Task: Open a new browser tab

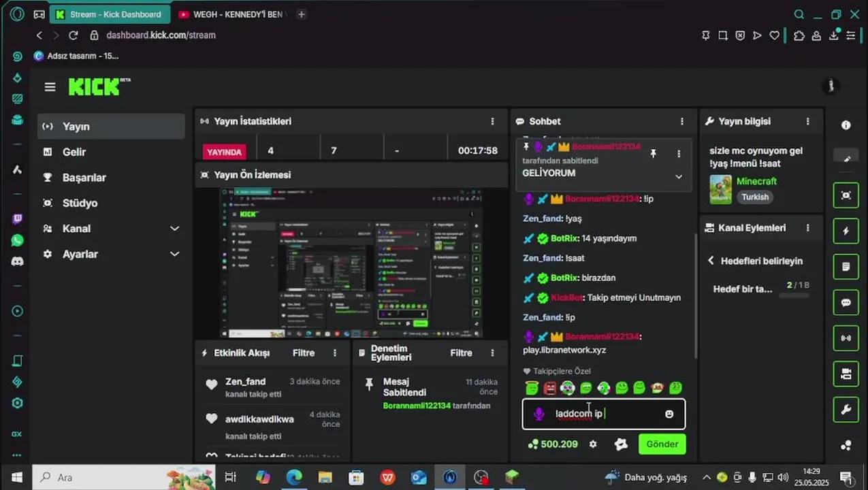Action: pyautogui.click(x=302, y=14)
